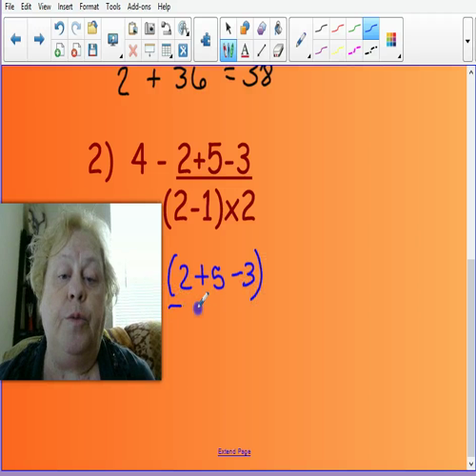Open the Insert menu
This screenshot has height=476, width=476.
coord(65,7)
